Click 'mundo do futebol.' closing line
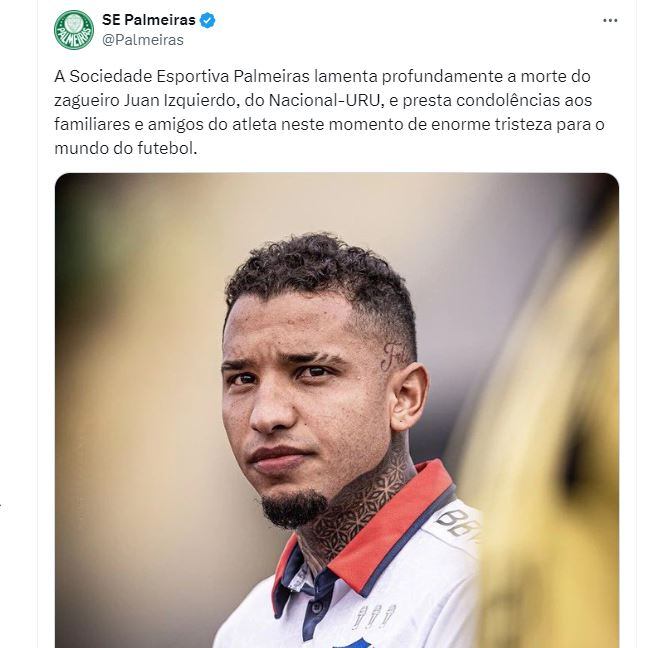661x648 pixels. (x=126, y=148)
